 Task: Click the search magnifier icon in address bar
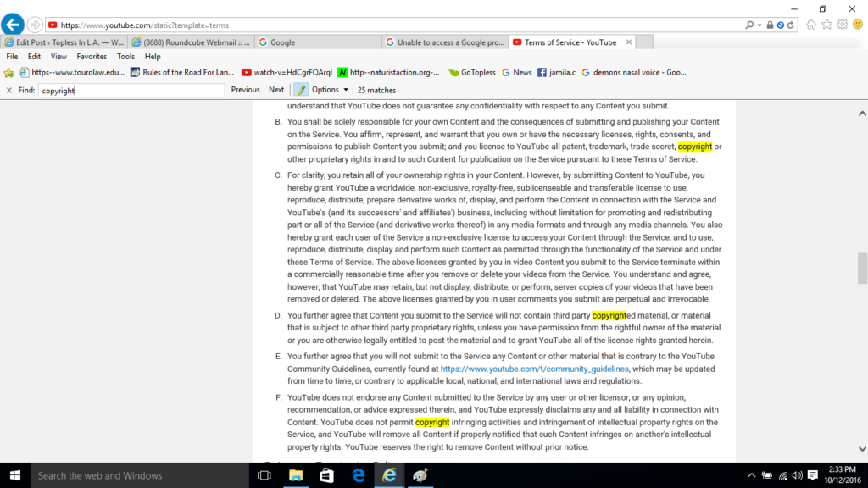749,25
